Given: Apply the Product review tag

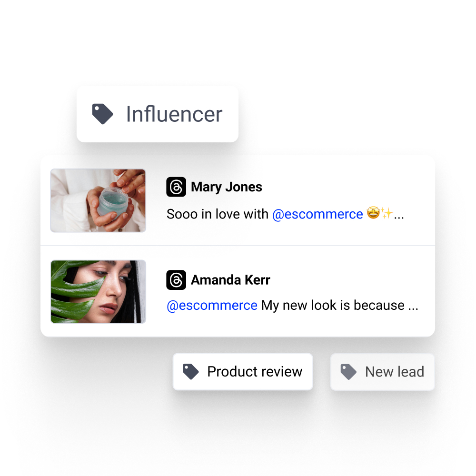Looking at the screenshot, I should pyautogui.click(x=243, y=372).
